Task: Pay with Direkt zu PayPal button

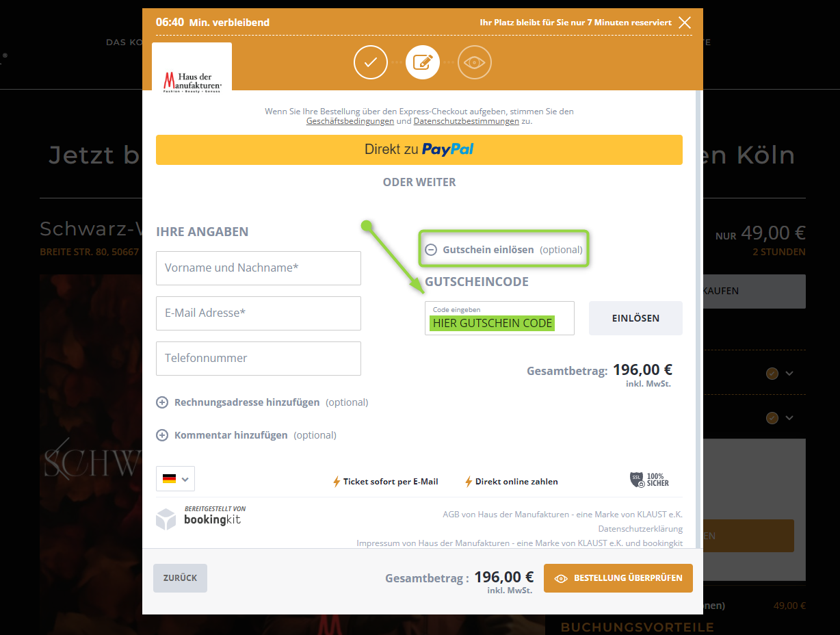Action: (x=419, y=149)
